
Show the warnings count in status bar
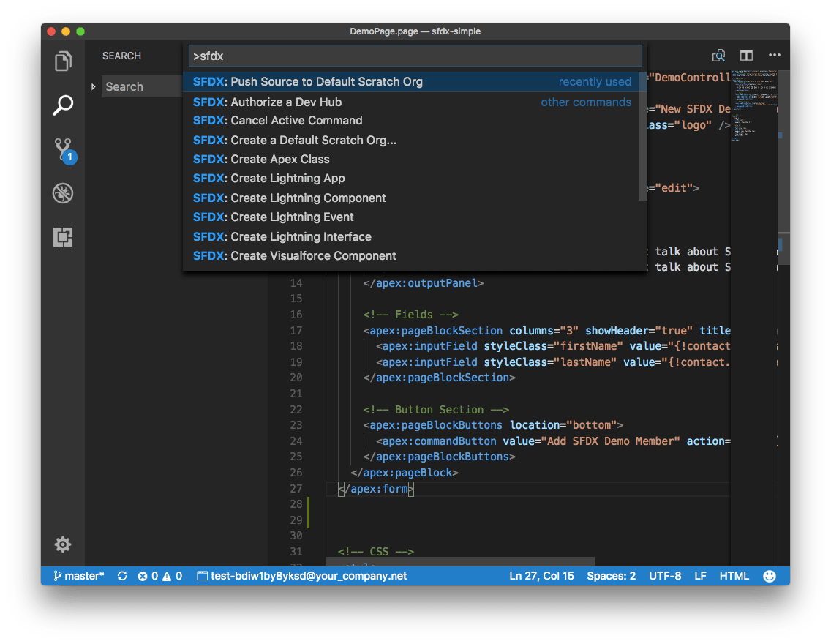pos(173,576)
